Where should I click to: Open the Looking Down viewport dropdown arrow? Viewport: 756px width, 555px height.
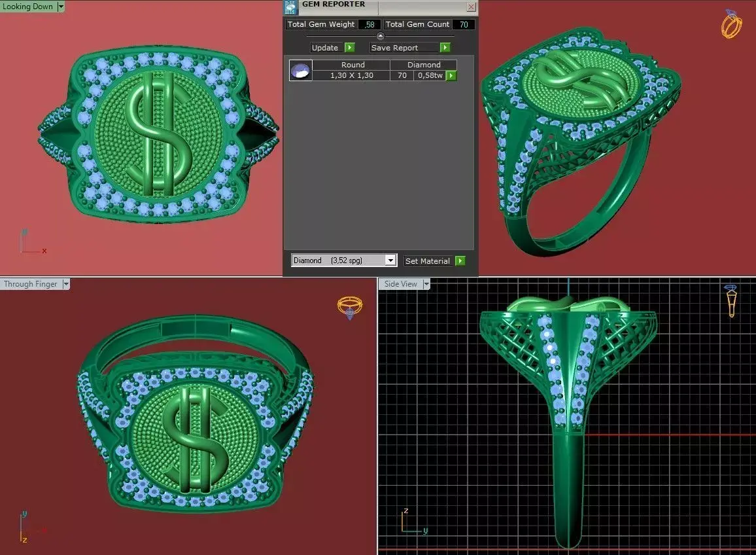[61, 7]
